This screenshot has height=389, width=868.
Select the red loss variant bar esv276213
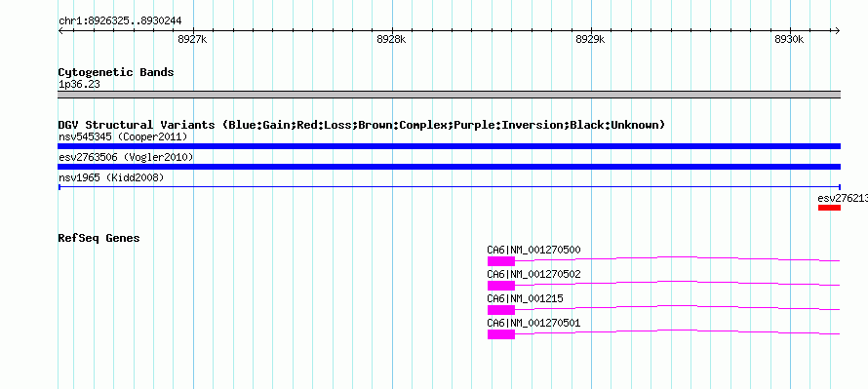point(829,208)
